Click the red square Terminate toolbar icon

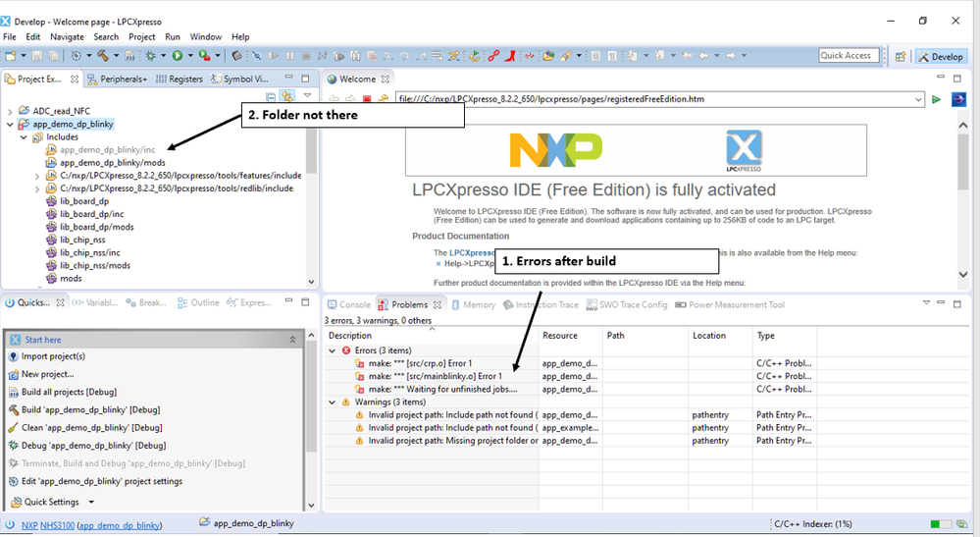click(x=306, y=56)
